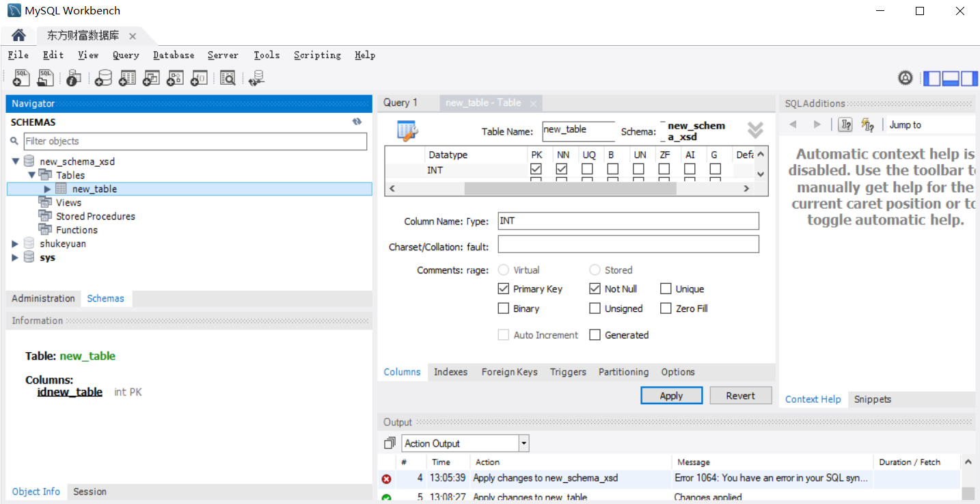The width and height of the screenshot is (980, 504).
Task: Check AI in the column grid row
Action: [x=690, y=169]
